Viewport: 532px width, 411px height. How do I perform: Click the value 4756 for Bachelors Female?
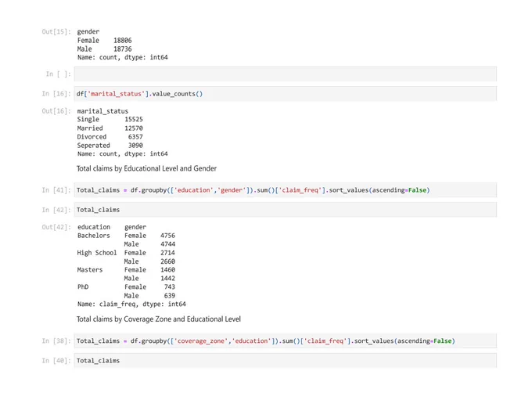tap(167, 236)
